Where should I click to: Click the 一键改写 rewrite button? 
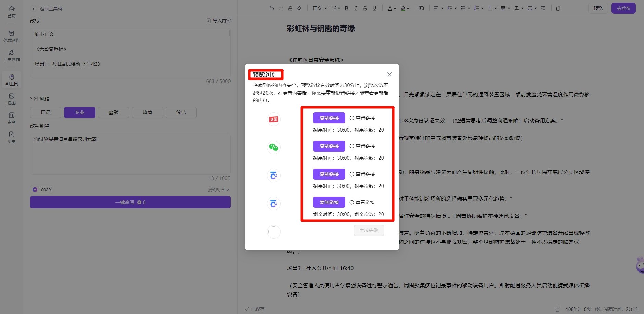tap(130, 202)
